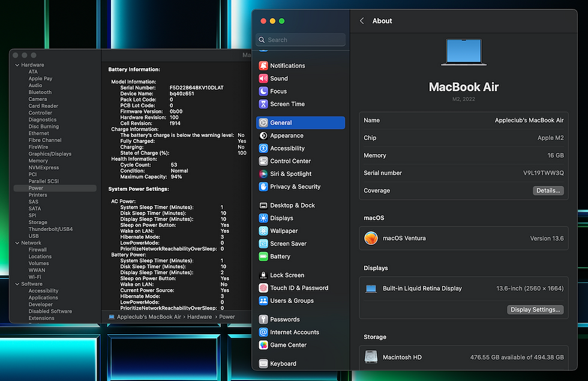Open Screen Saver icon
Image resolution: width=588 pixels, height=381 pixels.
pyautogui.click(x=263, y=244)
